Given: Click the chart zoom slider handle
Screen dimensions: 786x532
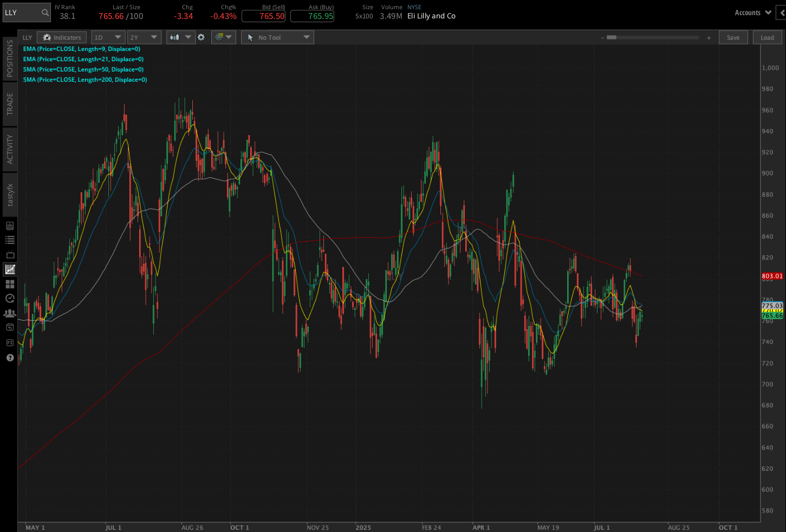Looking at the screenshot, I should point(612,37).
